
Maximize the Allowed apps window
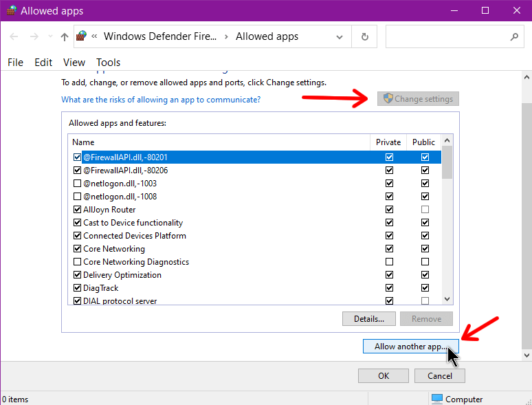tap(485, 10)
